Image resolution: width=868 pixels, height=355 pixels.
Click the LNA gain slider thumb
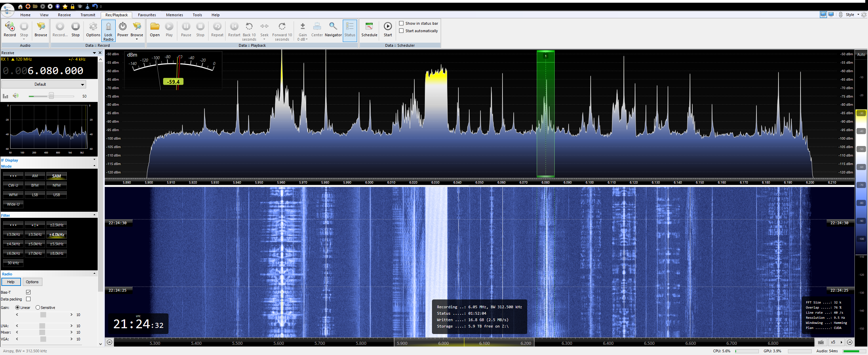pyautogui.click(x=42, y=326)
